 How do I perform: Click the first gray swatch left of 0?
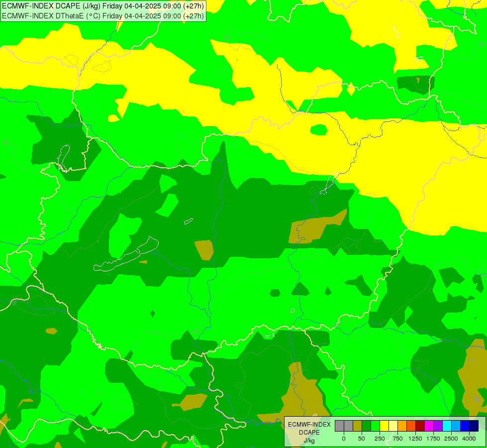tap(339, 426)
